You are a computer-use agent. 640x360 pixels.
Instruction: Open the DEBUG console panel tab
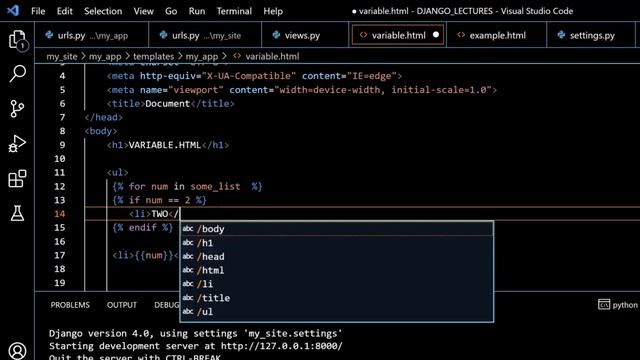tap(167, 305)
